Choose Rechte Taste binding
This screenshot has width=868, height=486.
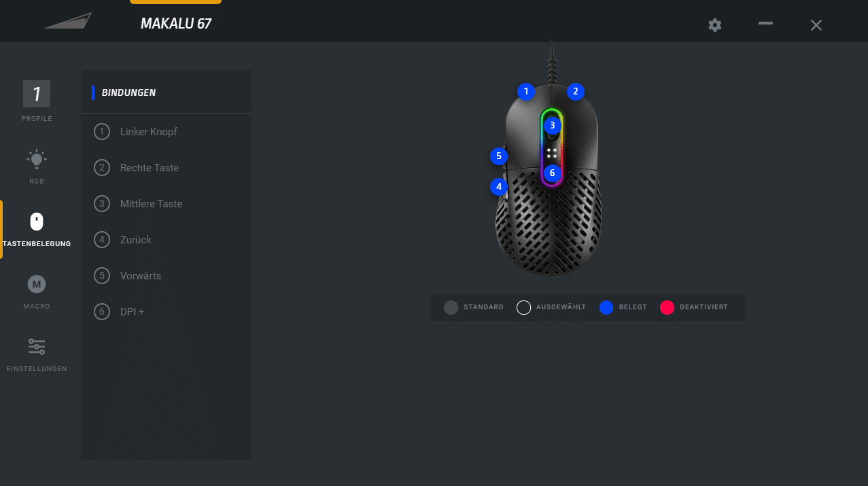[x=166, y=168]
